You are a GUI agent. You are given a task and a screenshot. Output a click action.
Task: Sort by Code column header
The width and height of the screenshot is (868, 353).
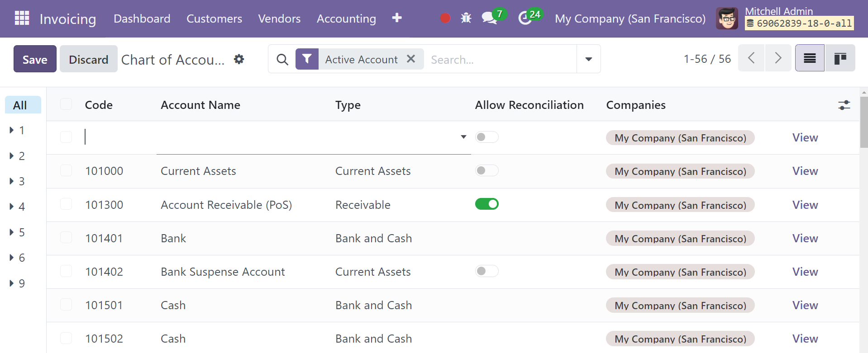click(99, 105)
